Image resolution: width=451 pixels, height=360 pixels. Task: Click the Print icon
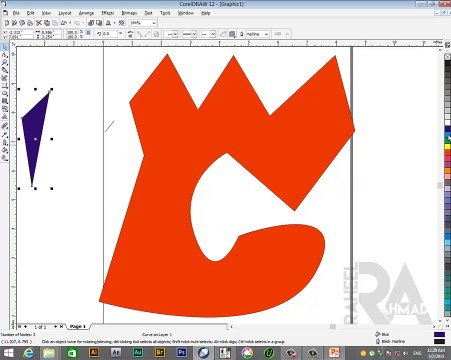(x=30, y=23)
